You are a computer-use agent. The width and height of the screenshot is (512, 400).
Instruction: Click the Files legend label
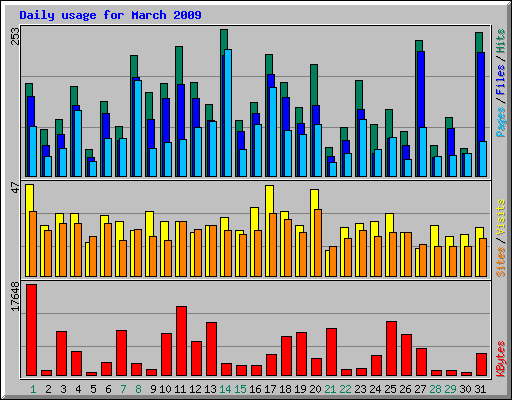point(500,79)
